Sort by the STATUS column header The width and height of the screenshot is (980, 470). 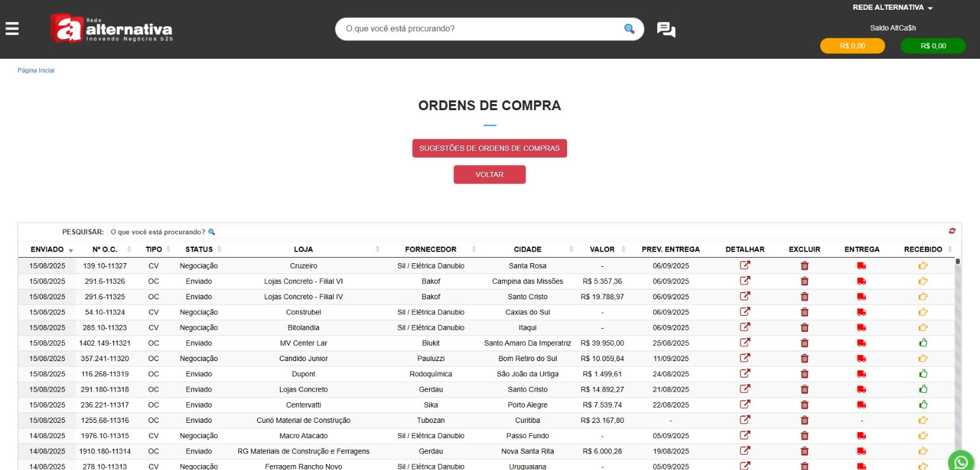coord(199,249)
